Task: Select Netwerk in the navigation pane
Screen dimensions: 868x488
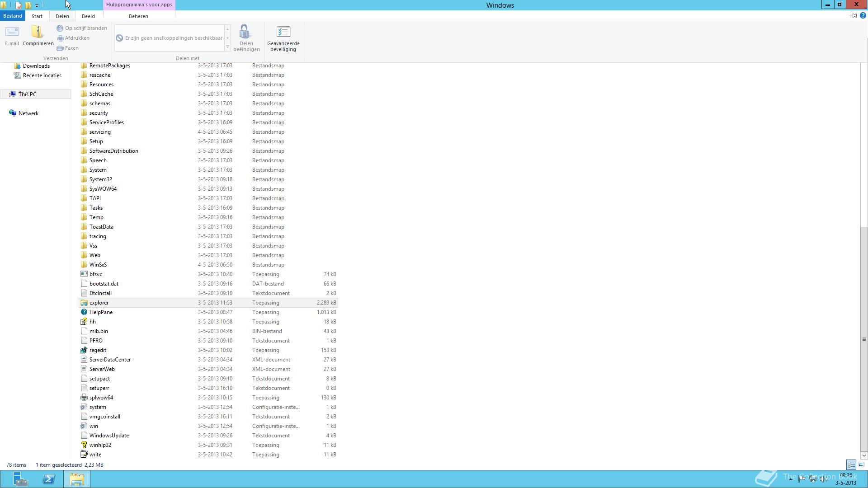Action: (x=28, y=113)
